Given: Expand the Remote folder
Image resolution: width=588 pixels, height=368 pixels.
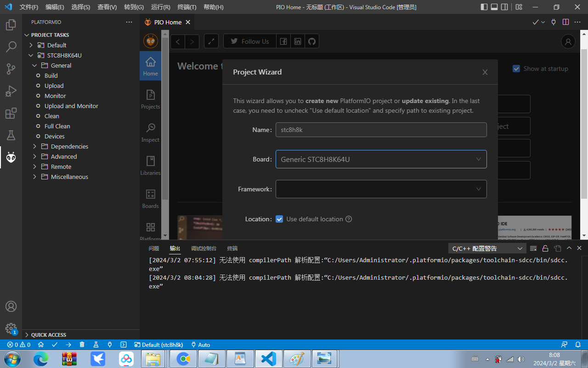Looking at the screenshot, I should point(34,167).
